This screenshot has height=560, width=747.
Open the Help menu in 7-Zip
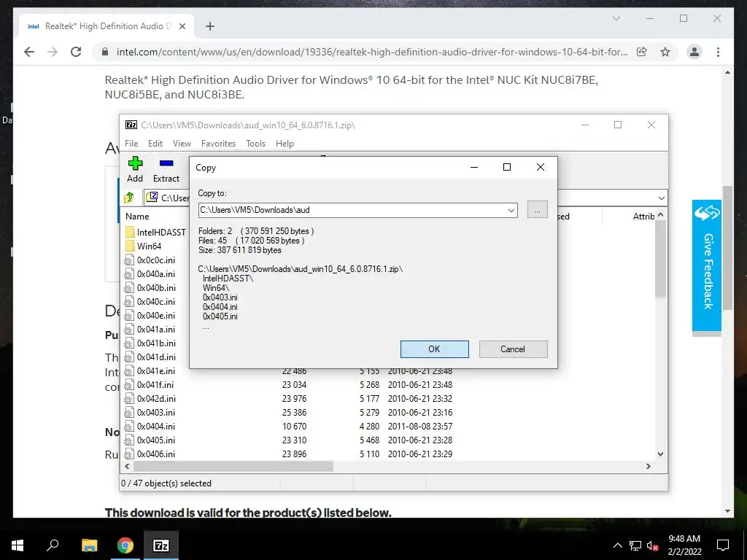pyautogui.click(x=285, y=144)
